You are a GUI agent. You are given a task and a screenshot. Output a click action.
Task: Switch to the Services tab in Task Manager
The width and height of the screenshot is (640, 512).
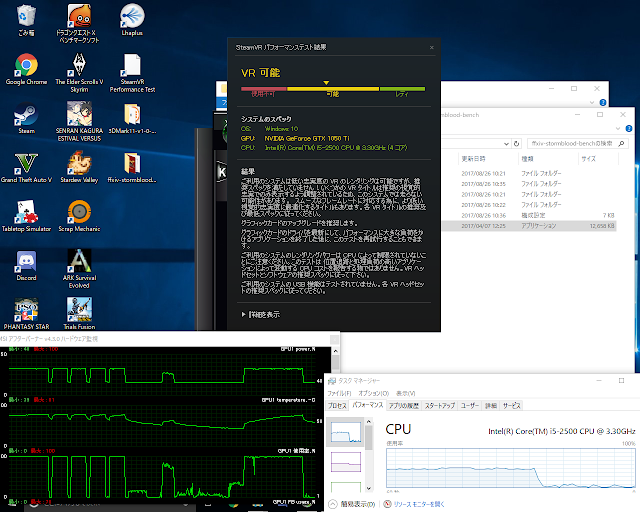pos(511,405)
